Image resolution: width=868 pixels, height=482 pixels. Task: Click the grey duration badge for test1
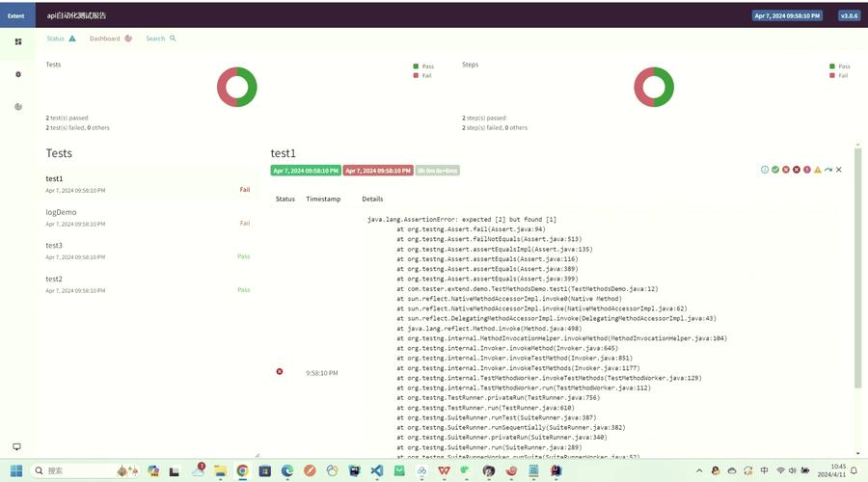[437, 171]
